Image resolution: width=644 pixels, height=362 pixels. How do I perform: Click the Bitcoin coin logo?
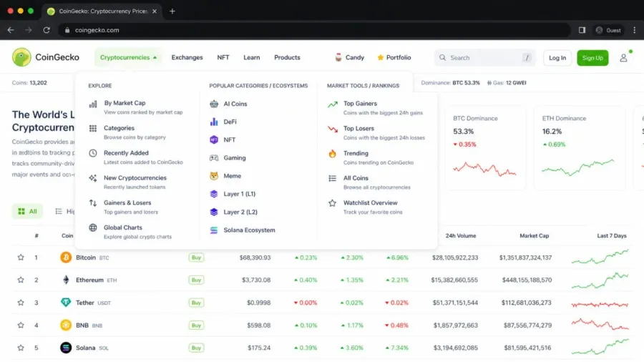(x=66, y=258)
